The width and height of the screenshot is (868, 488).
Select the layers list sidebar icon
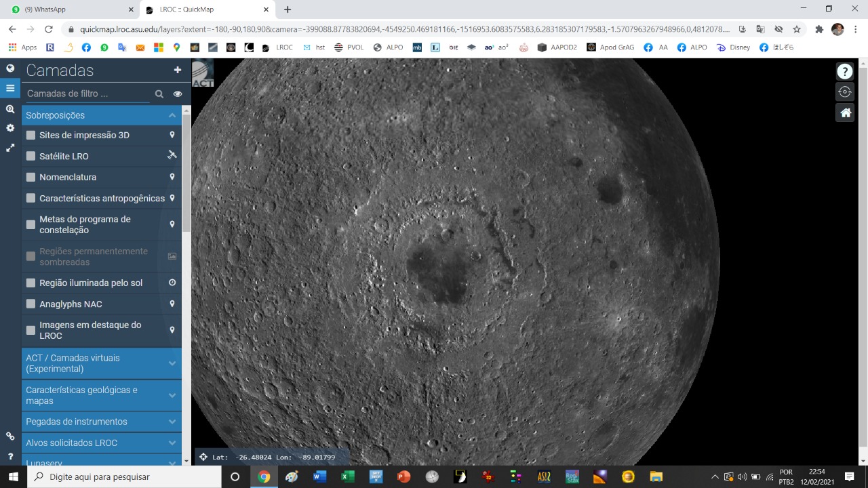click(x=10, y=88)
